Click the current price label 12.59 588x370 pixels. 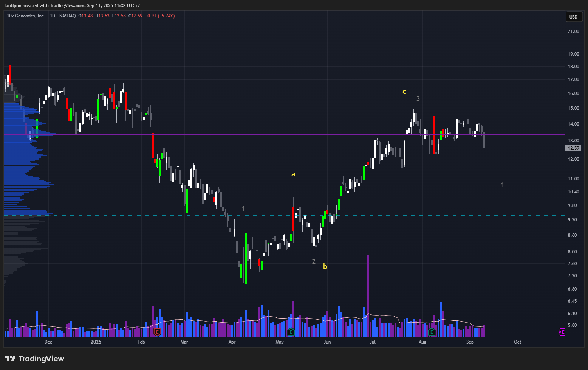[573, 148]
